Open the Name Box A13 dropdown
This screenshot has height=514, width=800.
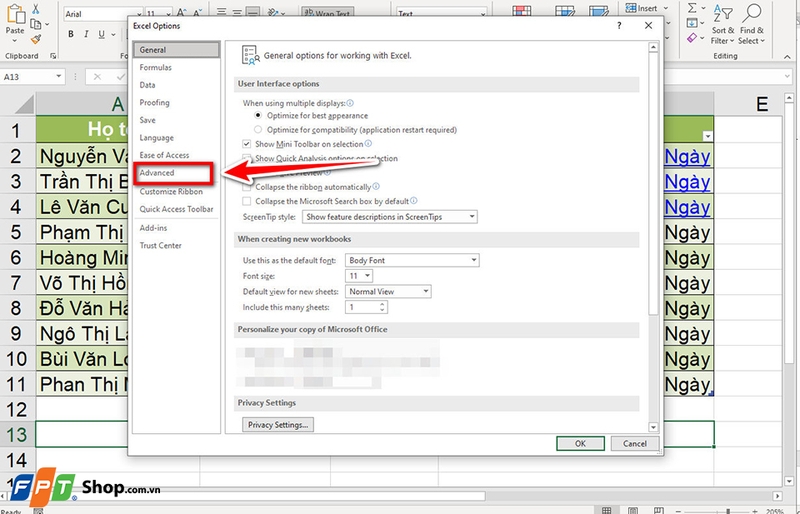pyautogui.click(x=59, y=77)
